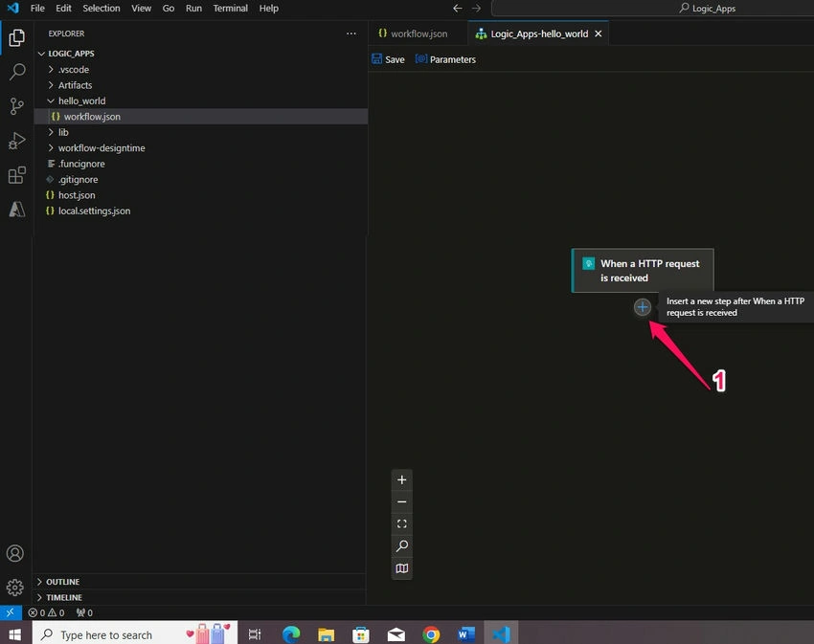Image resolution: width=814 pixels, height=644 pixels.
Task: Click the Logic_Apps command center search box
Action: pyautogui.click(x=652, y=9)
